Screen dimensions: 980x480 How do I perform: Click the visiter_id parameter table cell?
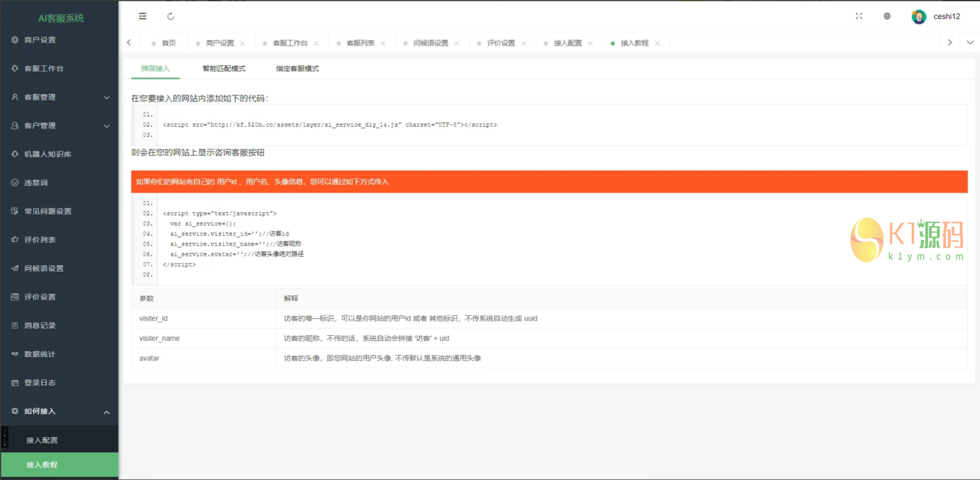click(x=204, y=318)
